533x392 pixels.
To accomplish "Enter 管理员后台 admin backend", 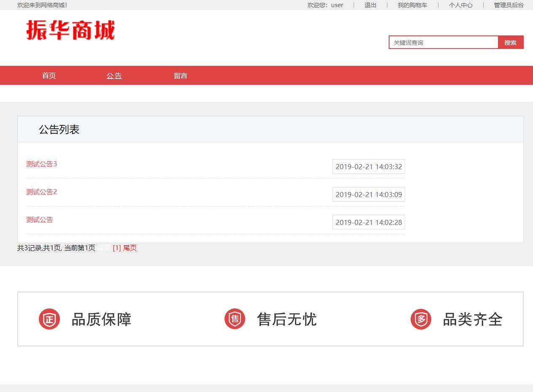I will (x=509, y=5).
